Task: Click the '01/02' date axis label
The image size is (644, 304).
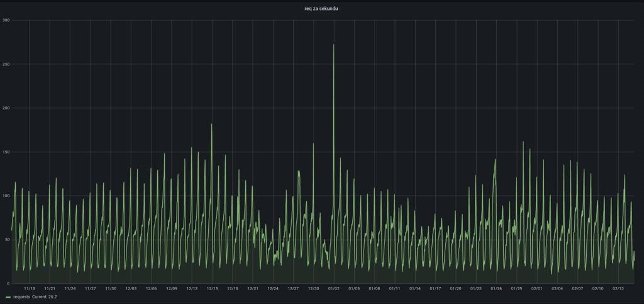Action: pos(334,288)
